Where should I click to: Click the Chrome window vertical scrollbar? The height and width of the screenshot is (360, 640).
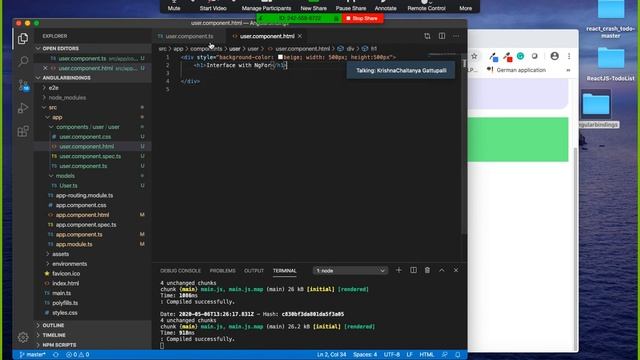576,249
